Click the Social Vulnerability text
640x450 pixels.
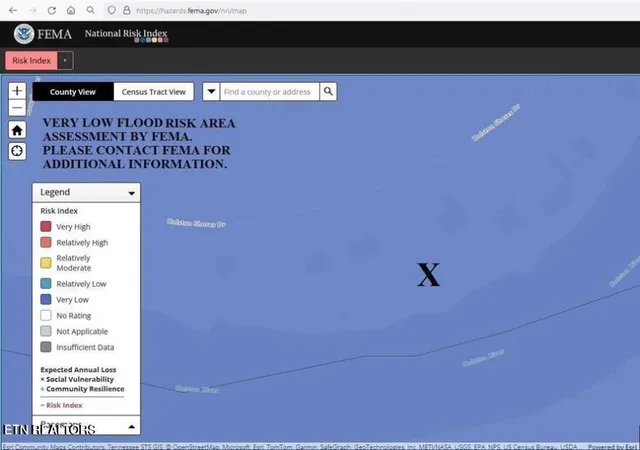click(80, 379)
